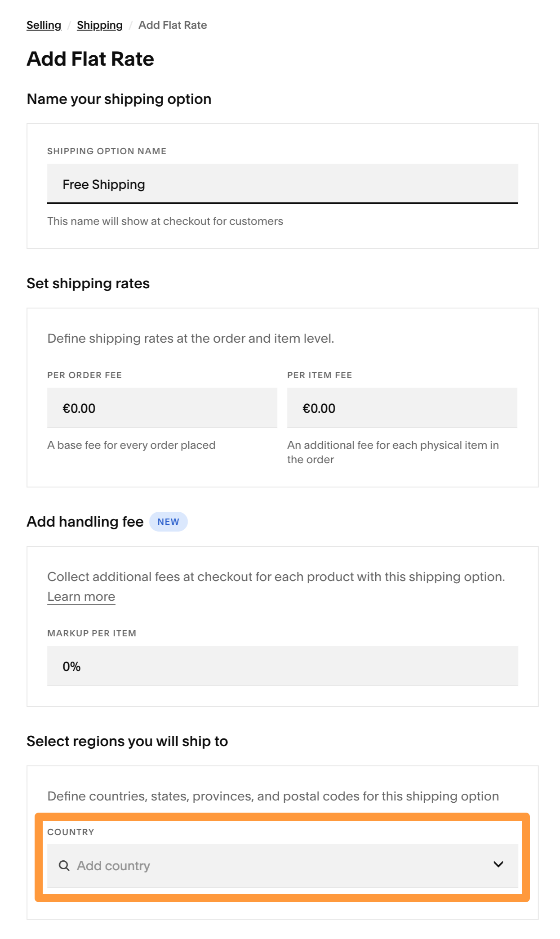Screen dimensions: 560x939
Task: Select the Markup Per Item percentage field
Action: [282, 666]
